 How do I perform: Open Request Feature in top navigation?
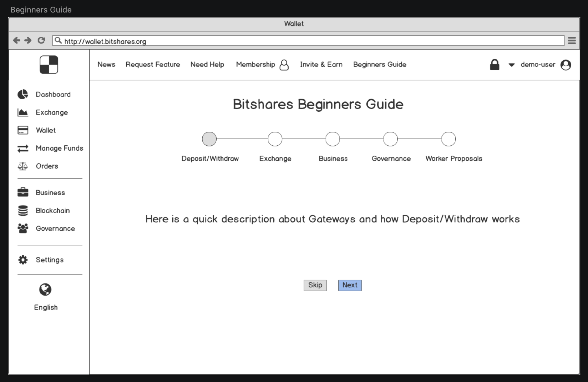153,65
